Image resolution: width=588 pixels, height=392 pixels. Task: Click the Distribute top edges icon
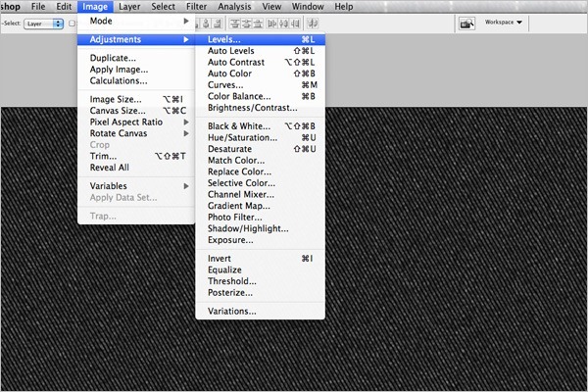tap(235, 24)
